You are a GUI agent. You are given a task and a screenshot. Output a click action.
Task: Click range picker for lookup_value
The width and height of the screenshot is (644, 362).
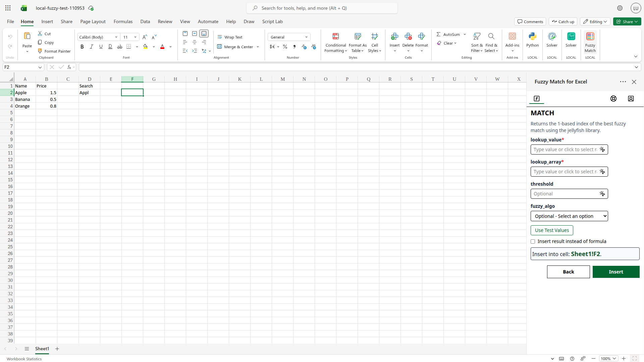[602, 149]
